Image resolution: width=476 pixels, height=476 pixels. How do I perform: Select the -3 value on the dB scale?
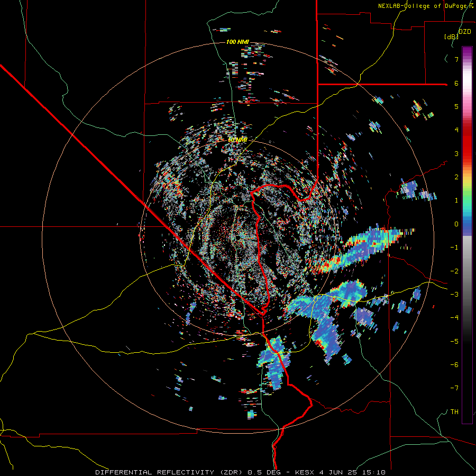454,295
